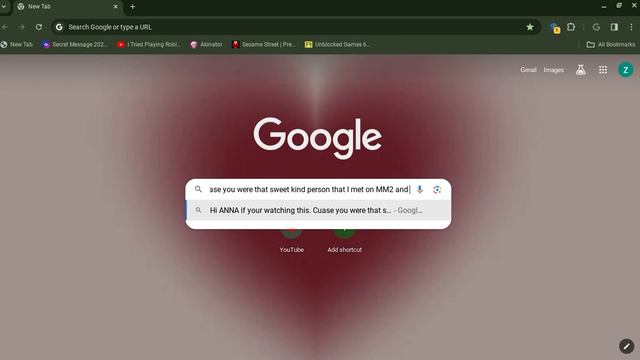Expand the tab search dropdown arrow
640x360 pixels.
tap(4, 7)
